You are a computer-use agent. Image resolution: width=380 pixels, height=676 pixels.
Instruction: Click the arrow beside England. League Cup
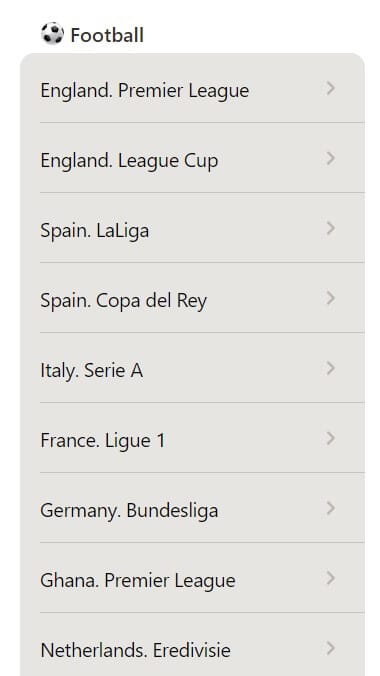tap(330, 158)
